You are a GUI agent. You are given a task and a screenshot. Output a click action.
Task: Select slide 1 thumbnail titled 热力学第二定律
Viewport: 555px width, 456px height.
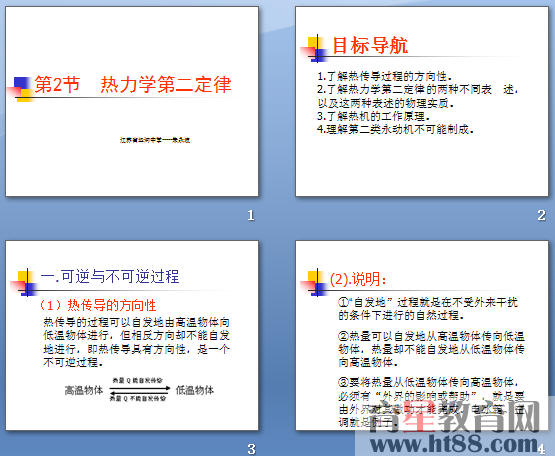pyautogui.click(x=132, y=101)
